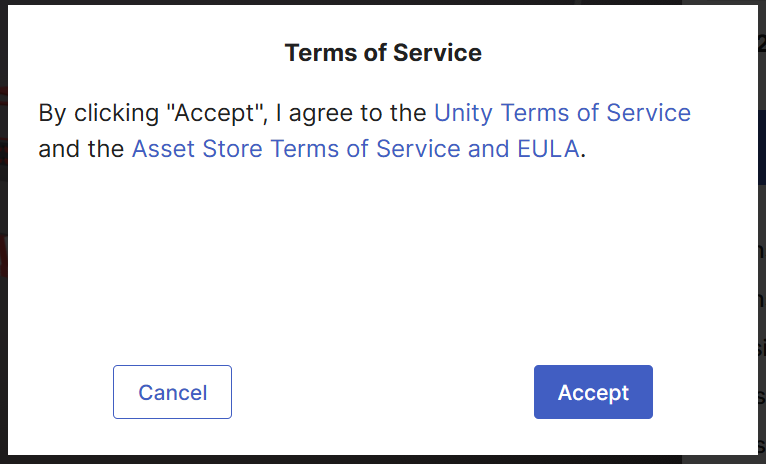Click the Accept button
This screenshot has height=464, width=766.
pyautogui.click(x=593, y=392)
